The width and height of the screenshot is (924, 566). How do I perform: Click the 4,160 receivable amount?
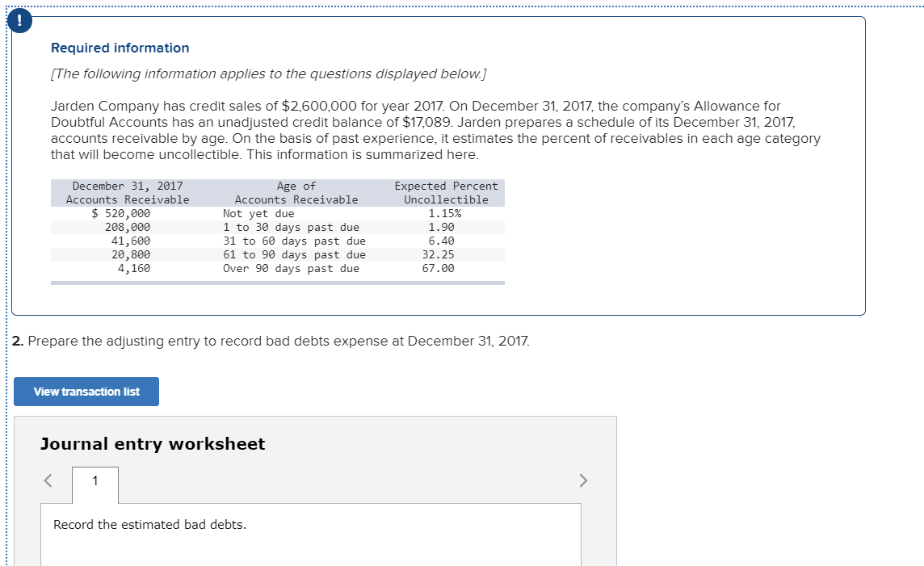point(134,268)
